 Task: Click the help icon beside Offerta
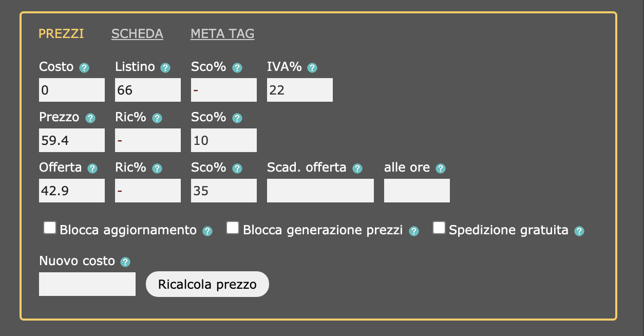[x=92, y=169]
